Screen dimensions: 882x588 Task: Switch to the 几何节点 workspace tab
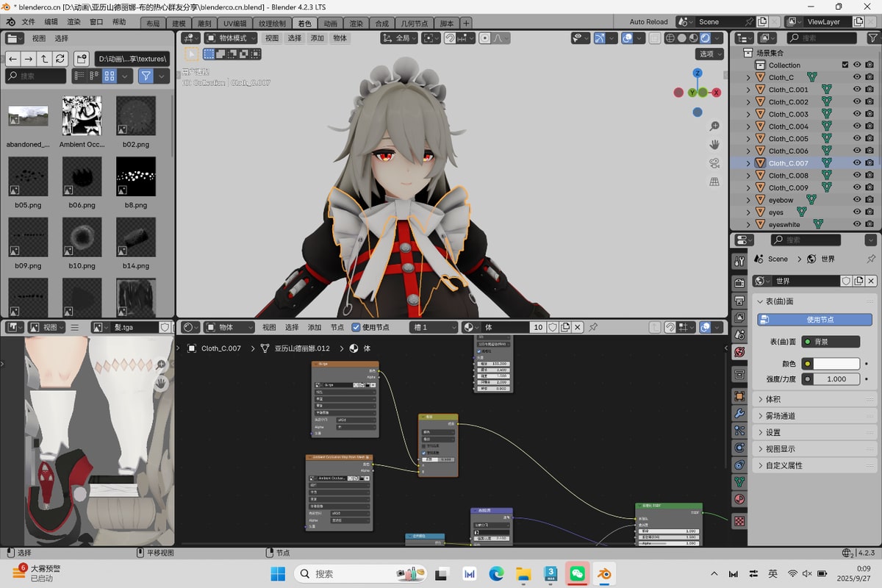click(416, 23)
